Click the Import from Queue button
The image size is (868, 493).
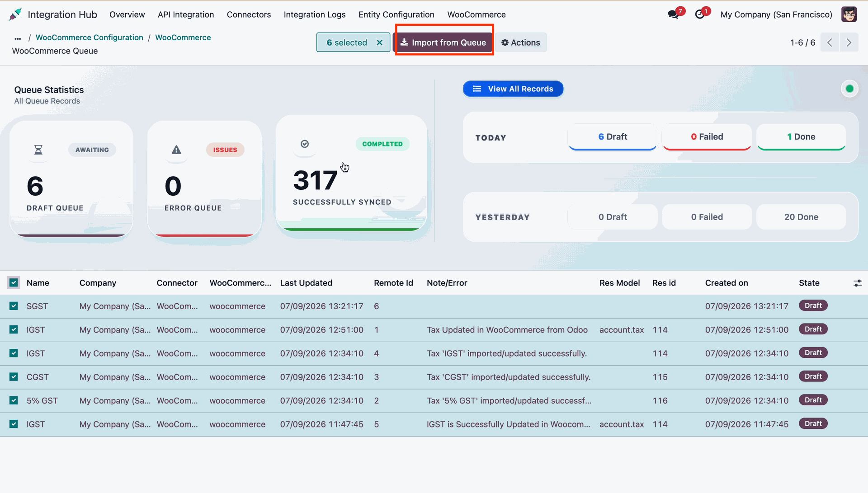[x=443, y=42]
